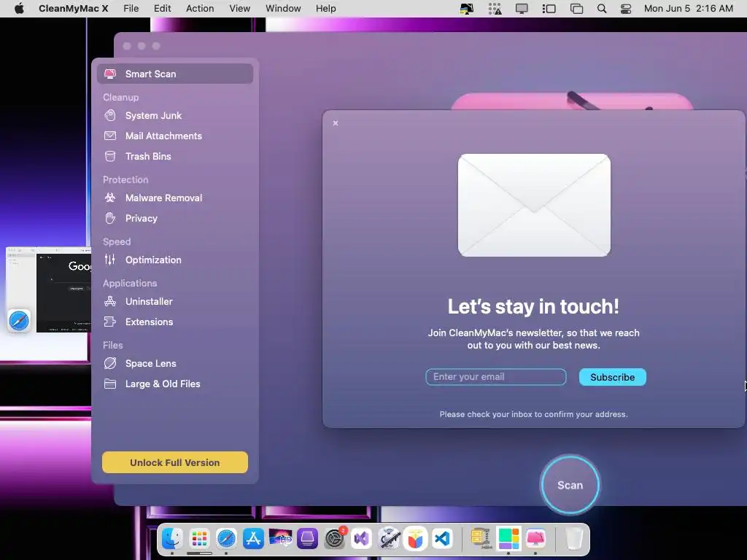This screenshot has width=747, height=560.
Task: Open Safari from the dock
Action: [226, 539]
